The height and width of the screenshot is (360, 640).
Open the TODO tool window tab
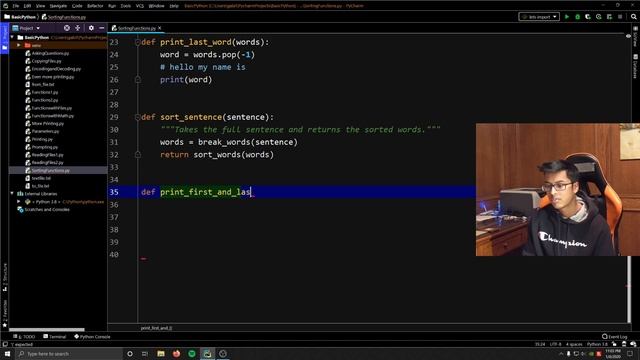coord(24,337)
